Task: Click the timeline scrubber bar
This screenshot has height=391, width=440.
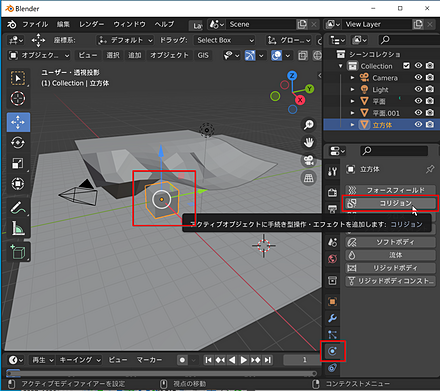Action: [x=162, y=373]
